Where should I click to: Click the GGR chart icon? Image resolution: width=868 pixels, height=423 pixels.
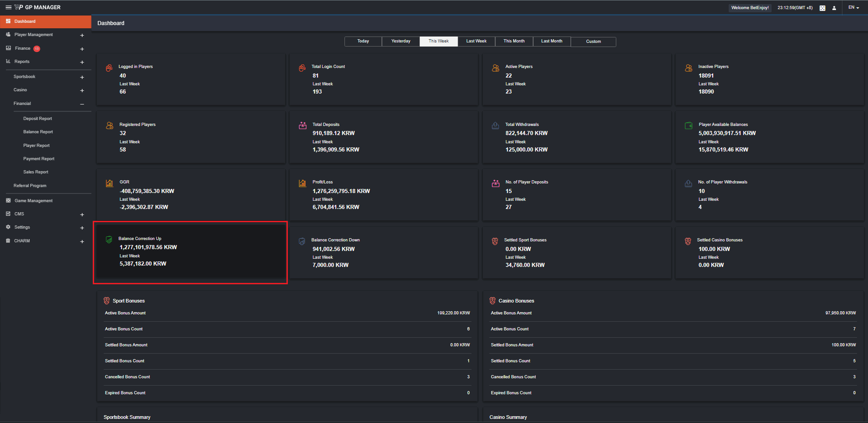coord(110,183)
